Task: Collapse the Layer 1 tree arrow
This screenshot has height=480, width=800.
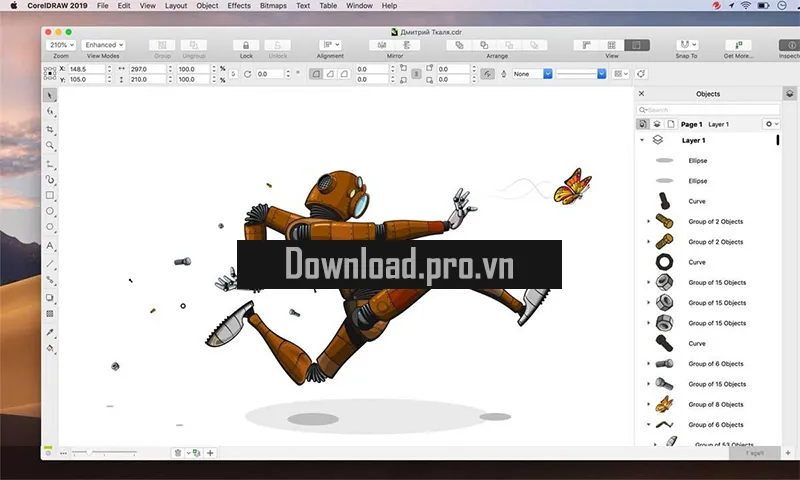Action: click(x=642, y=140)
